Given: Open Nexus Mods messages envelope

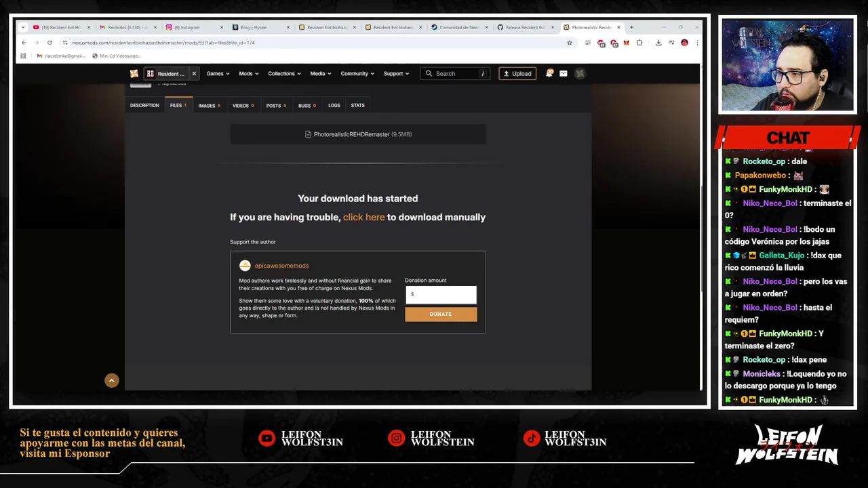Looking at the screenshot, I should (x=563, y=73).
